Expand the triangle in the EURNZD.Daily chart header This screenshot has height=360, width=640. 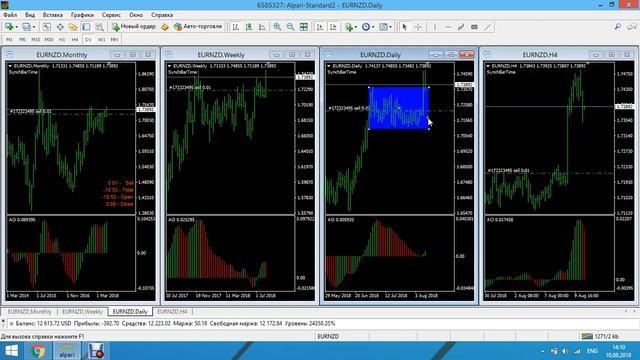tap(329, 66)
